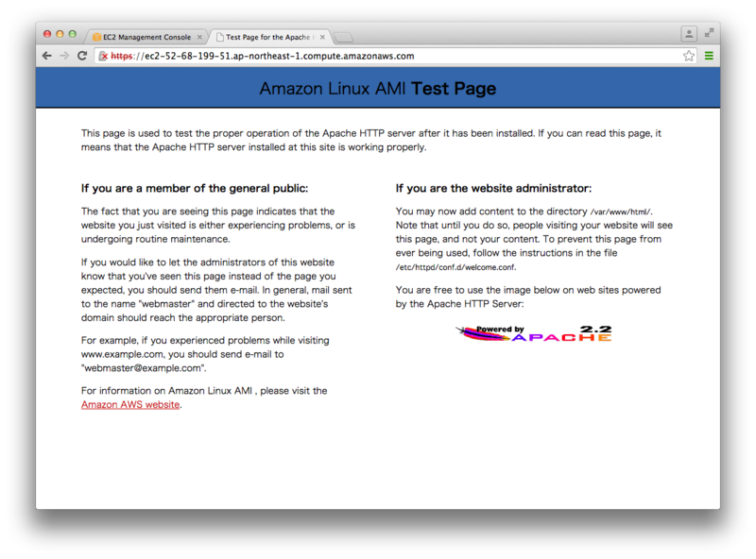Minimize the window with the yellow button
Viewport: 756px width, 559px height.
60,34
